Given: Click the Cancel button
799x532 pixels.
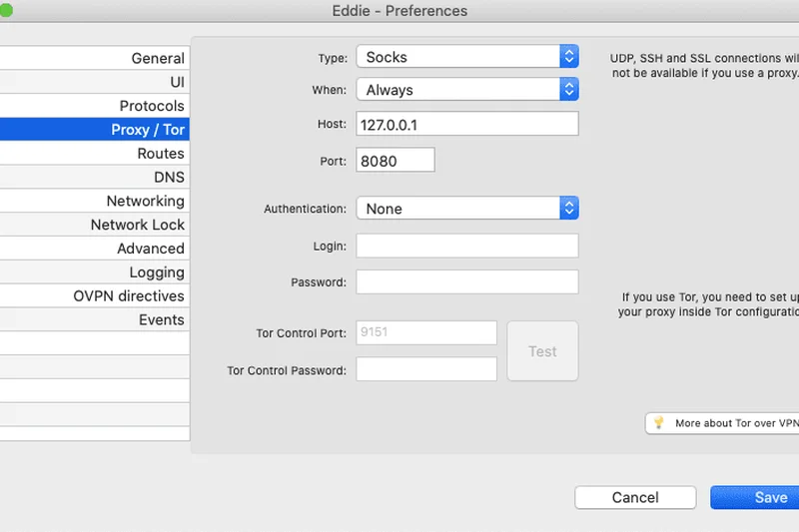Looking at the screenshot, I should [x=635, y=497].
